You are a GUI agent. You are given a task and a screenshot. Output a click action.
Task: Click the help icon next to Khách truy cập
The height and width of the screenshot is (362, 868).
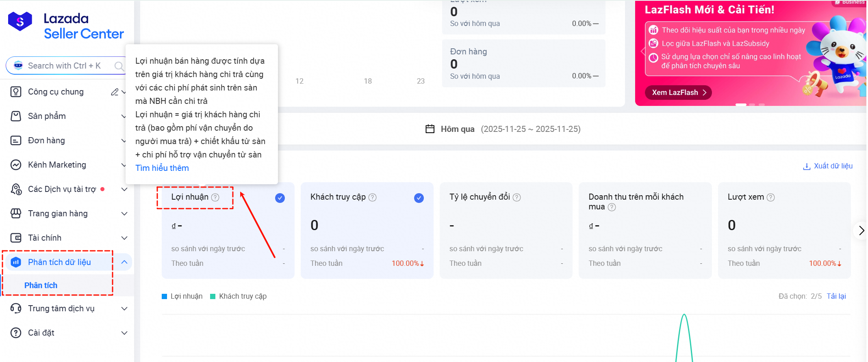[x=372, y=197]
